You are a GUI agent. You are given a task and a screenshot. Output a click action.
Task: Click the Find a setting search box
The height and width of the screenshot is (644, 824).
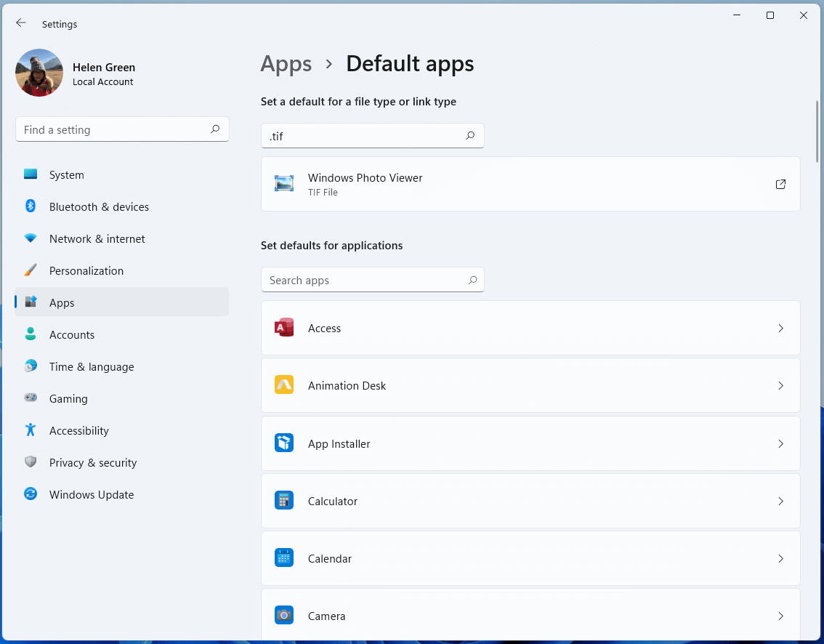pos(123,129)
